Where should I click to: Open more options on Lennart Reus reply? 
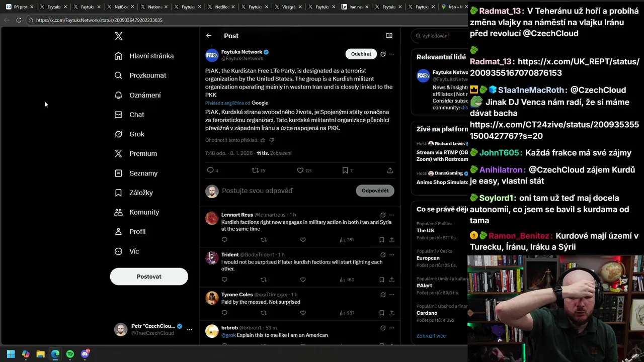point(392,215)
